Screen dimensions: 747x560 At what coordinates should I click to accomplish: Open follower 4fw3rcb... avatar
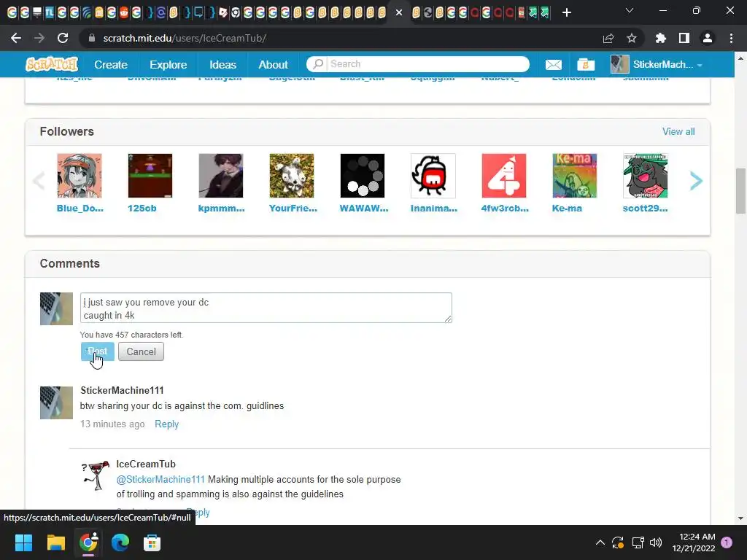point(504,176)
